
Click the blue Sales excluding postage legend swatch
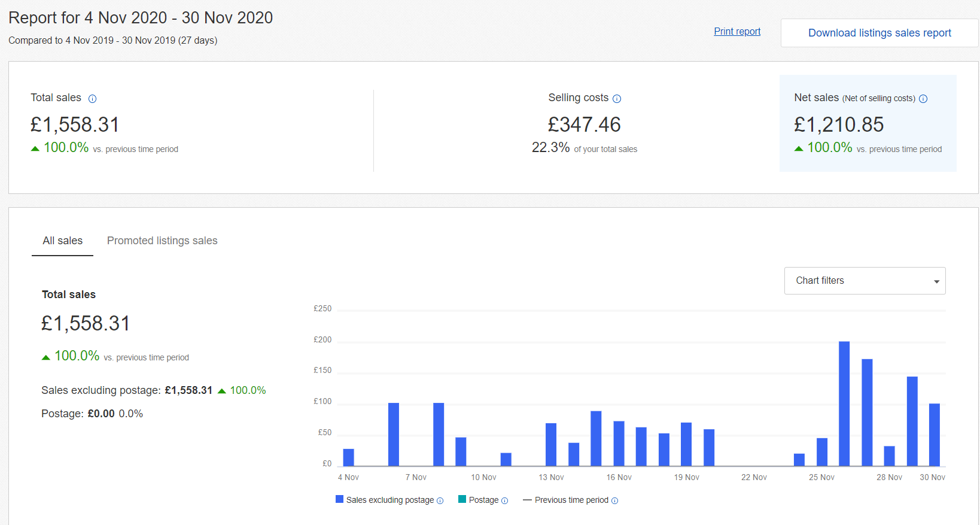(x=339, y=499)
